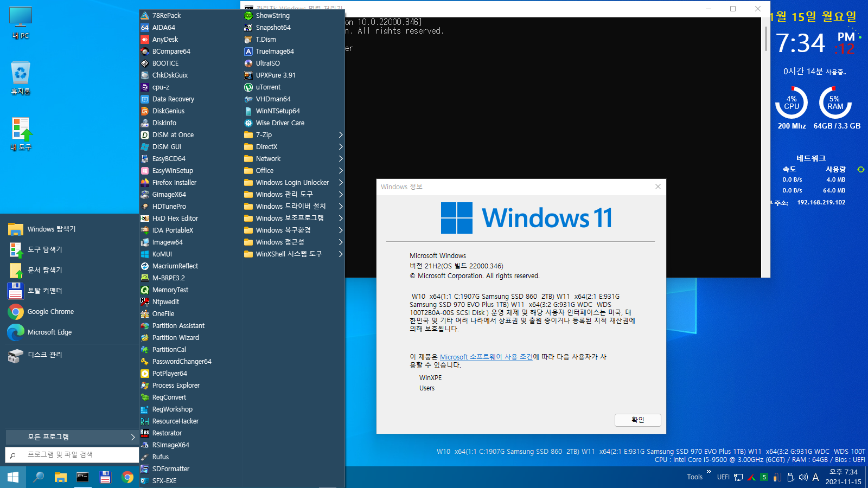This screenshot has width=868, height=488.
Task: Open the command prompt taskbar icon
Action: [x=82, y=477]
